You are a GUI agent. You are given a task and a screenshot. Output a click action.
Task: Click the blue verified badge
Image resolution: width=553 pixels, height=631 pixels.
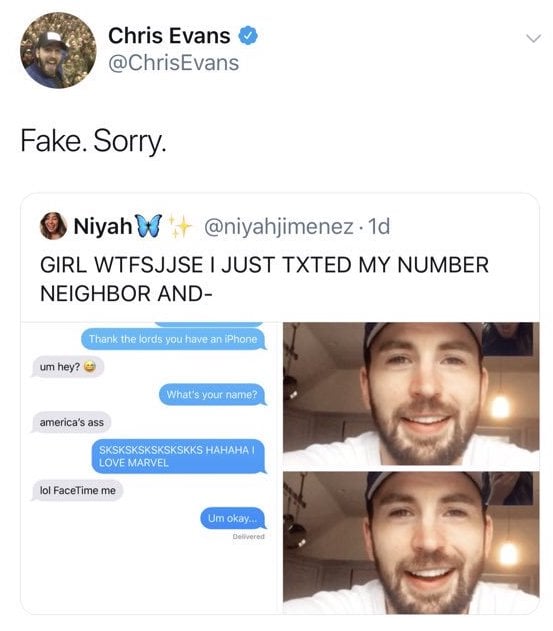[x=248, y=35]
